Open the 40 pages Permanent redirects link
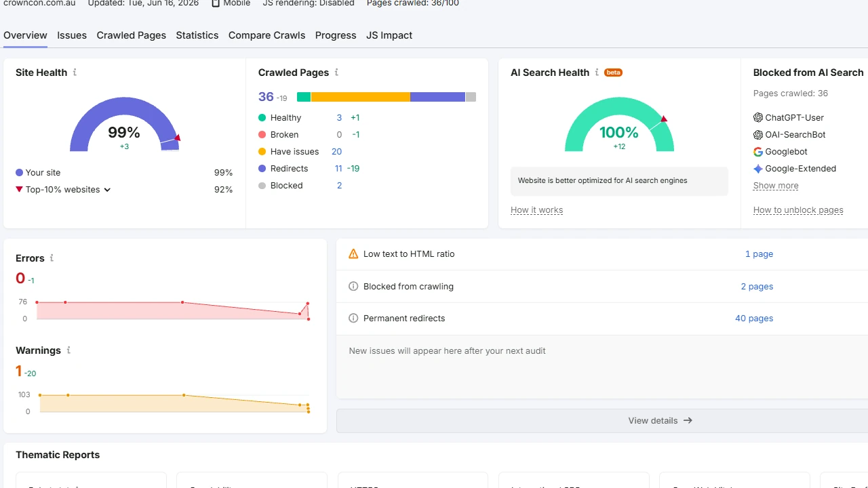Image resolution: width=868 pixels, height=488 pixels. (754, 318)
